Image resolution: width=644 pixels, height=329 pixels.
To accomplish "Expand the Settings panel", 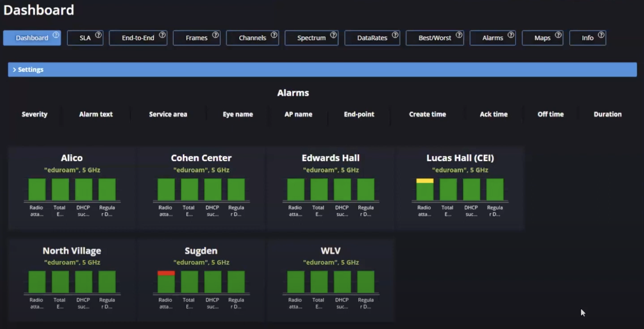I will 30,69.
